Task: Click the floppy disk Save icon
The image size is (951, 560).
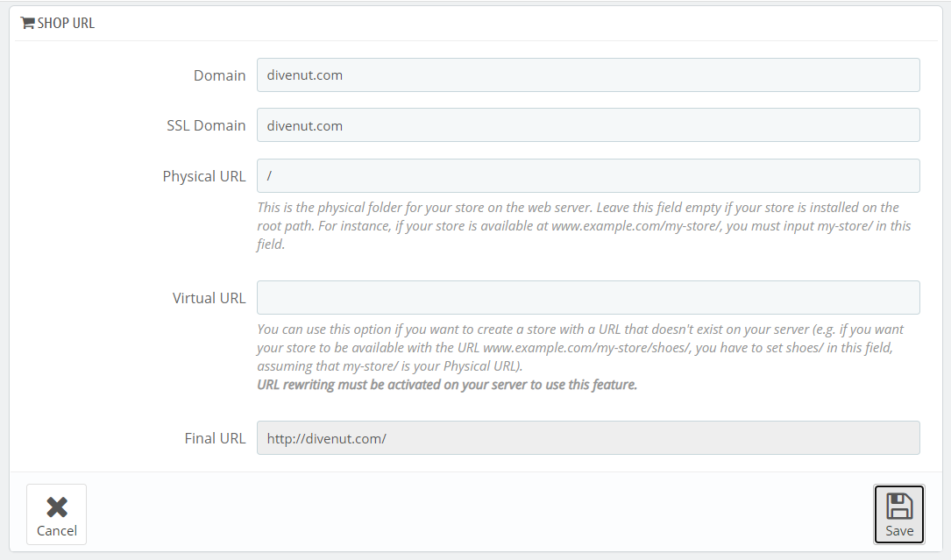Action: coord(899,507)
